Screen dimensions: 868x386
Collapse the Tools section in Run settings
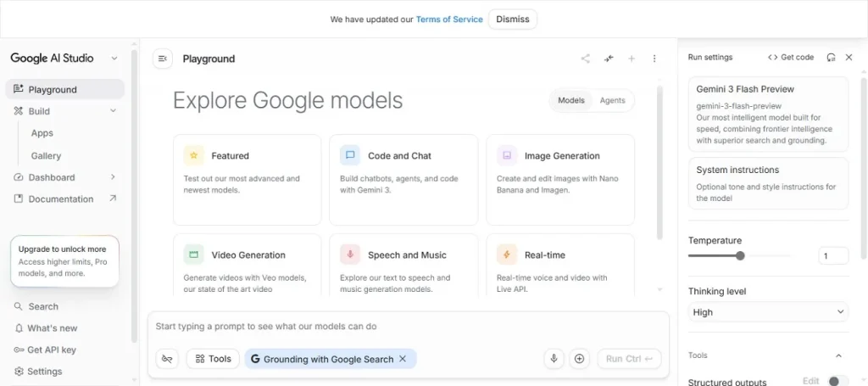tap(838, 355)
